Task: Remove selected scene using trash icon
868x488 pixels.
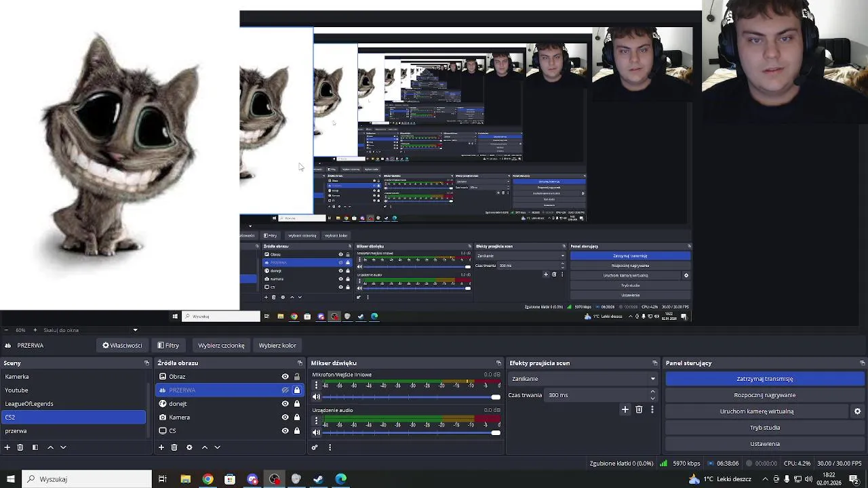Action: click(x=20, y=447)
